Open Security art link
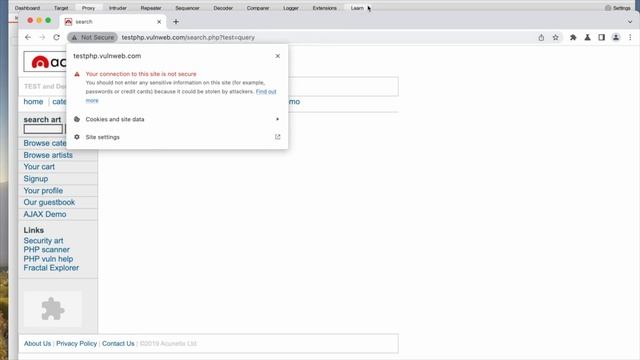This screenshot has height=360, width=640. pyautogui.click(x=43, y=241)
